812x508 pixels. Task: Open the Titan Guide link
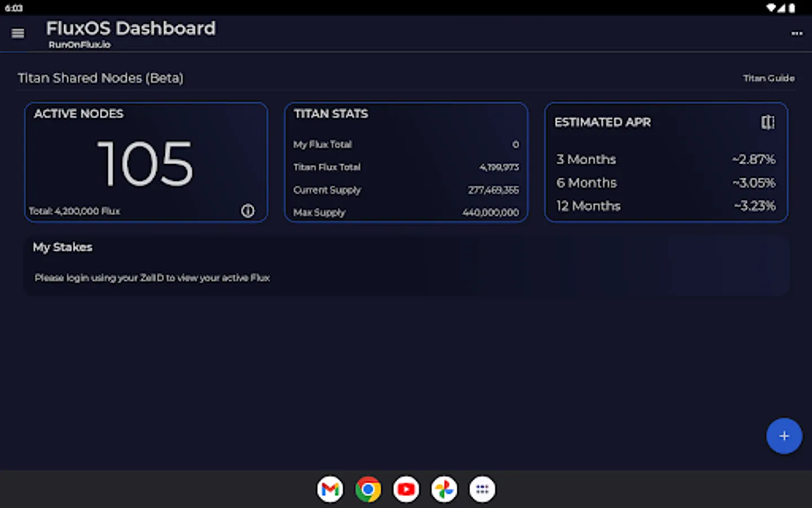[x=769, y=78]
